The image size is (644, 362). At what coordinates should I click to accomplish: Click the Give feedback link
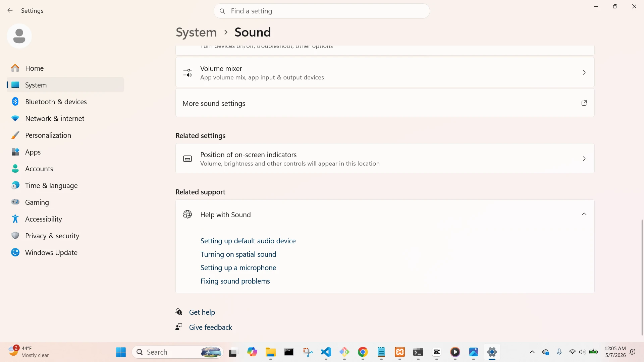point(210,327)
